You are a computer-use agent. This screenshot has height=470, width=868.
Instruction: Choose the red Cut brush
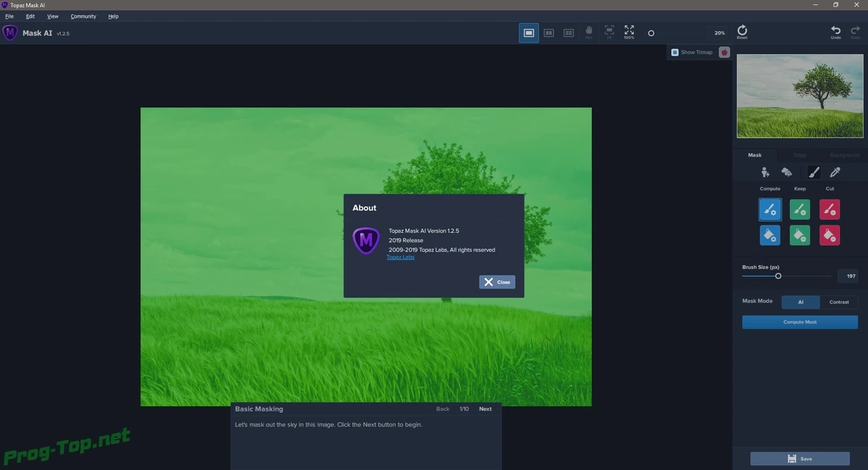point(830,210)
